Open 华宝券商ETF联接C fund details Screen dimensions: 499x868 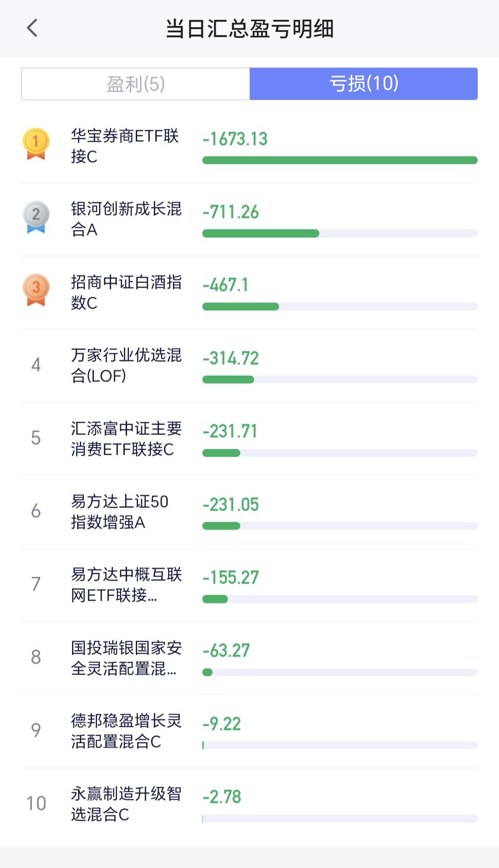pos(249,146)
